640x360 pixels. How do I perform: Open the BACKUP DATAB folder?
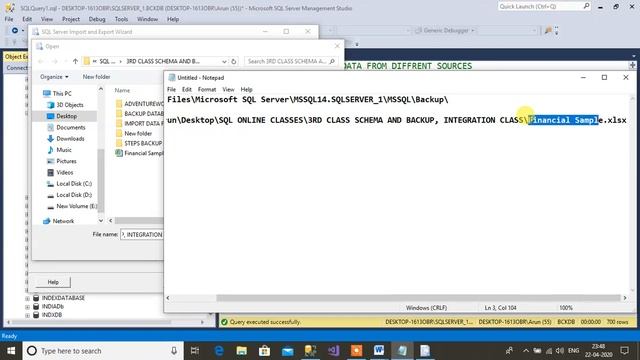[x=140, y=114]
